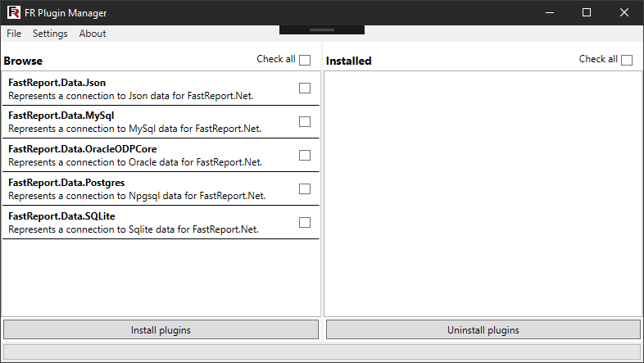Image resolution: width=644 pixels, height=363 pixels.
Task: Check the FastReport.Data.OracleODPCore plugin checkbox
Action: (305, 155)
